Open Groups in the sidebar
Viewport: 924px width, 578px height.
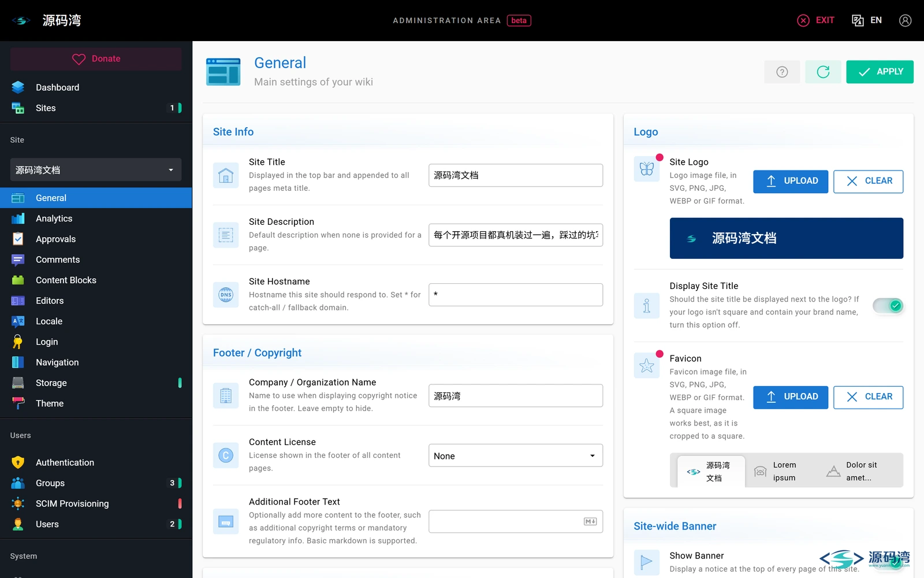pyautogui.click(x=96, y=483)
